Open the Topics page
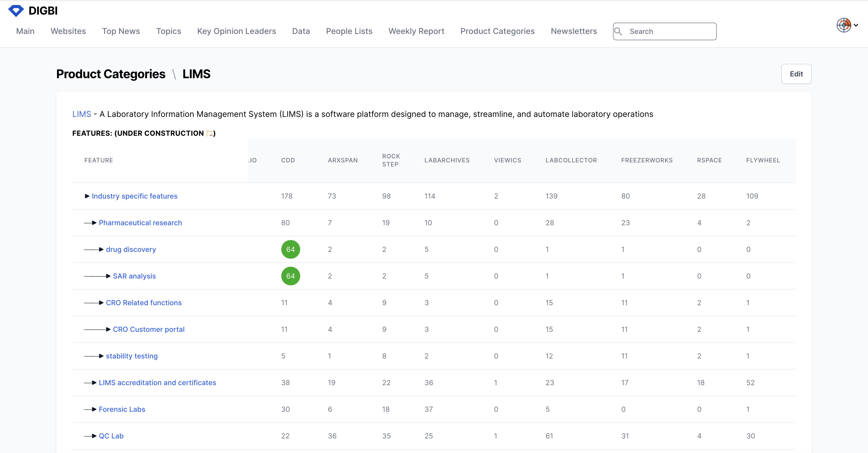Screen dimensions: 868x453 pyautogui.click(x=169, y=31)
